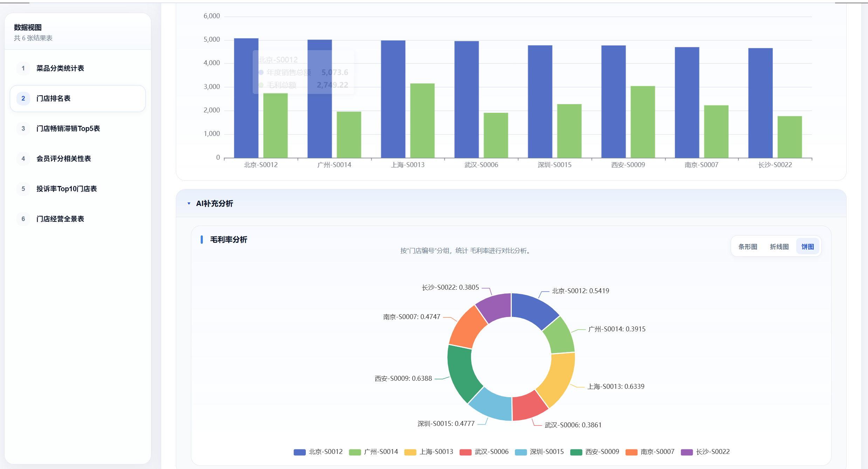The height and width of the screenshot is (469, 868).
Task: Click 深圳-S0015 blue sales bar
Action: [x=540, y=102]
